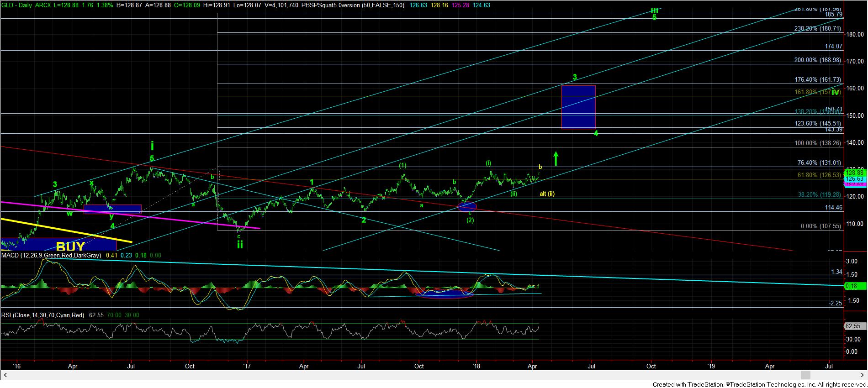Select the blue wave 3 target box

pyautogui.click(x=578, y=107)
